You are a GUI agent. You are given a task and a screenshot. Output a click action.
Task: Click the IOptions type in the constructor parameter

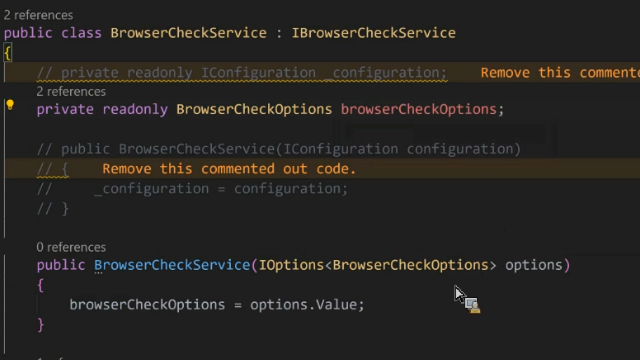pyautogui.click(x=291, y=265)
